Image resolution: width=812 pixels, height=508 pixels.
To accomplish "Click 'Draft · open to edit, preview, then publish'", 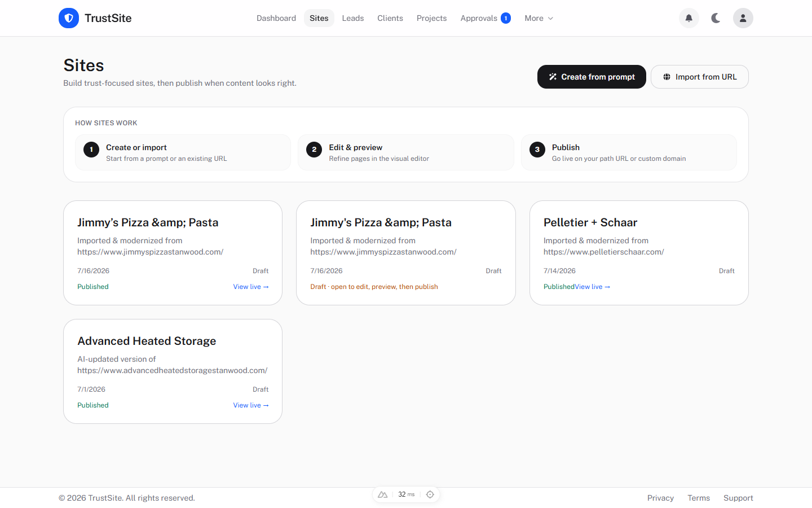I will coord(374,287).
